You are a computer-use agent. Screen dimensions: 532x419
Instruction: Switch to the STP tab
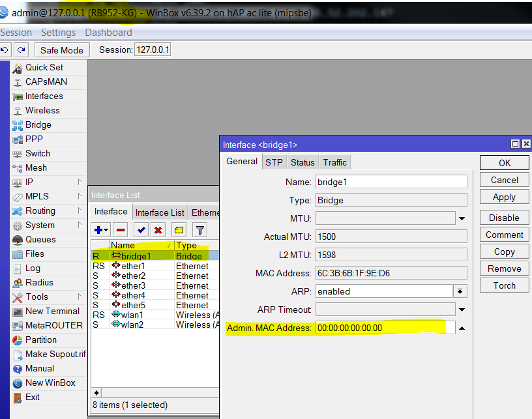[274, 162]
